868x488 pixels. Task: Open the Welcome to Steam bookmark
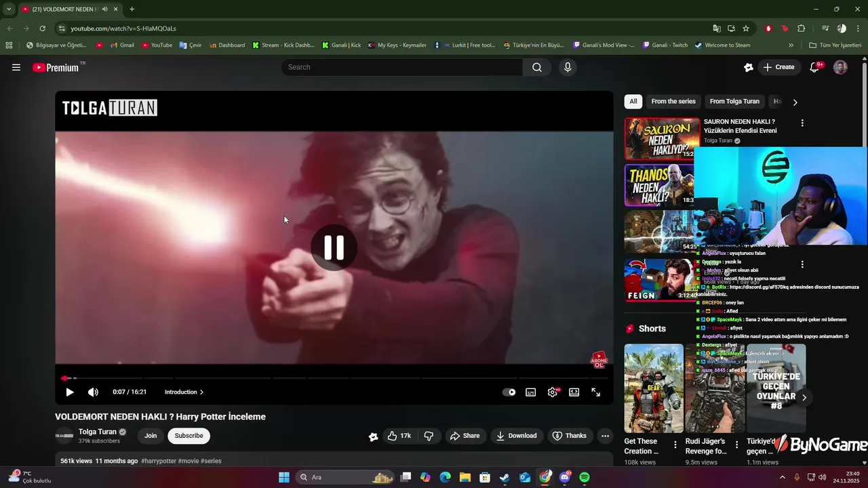(x=722, y=45)
